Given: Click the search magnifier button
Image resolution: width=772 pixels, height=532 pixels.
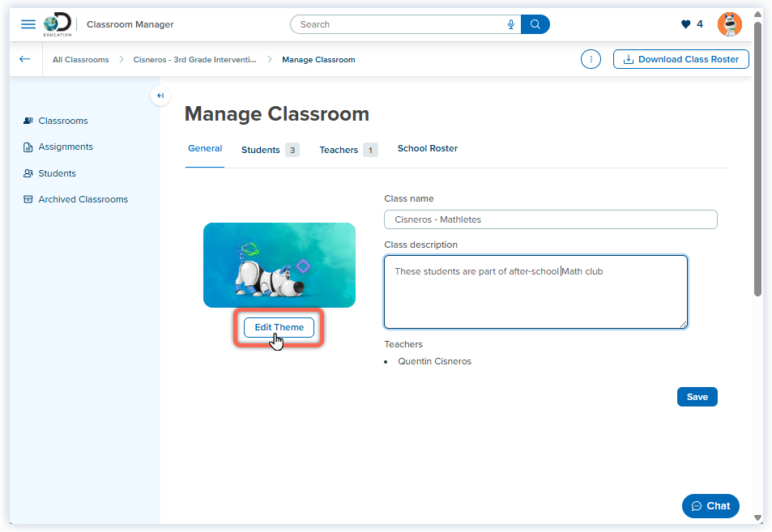Looking at the screenshot, I should pos(535,24).
